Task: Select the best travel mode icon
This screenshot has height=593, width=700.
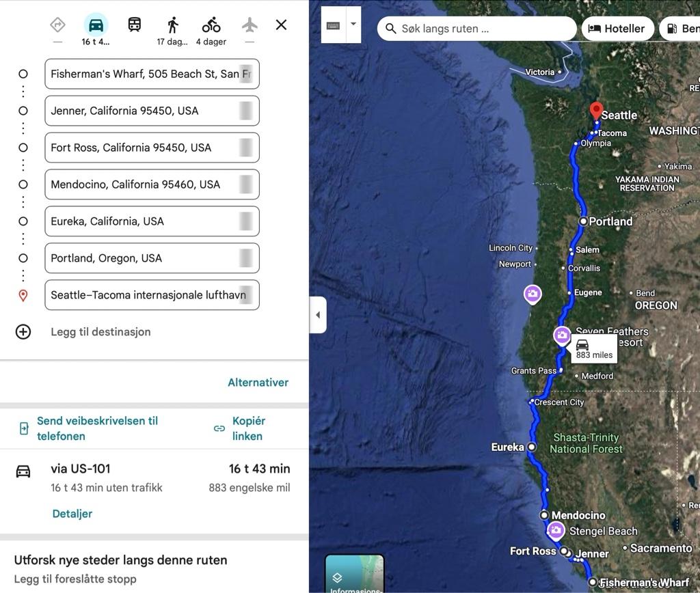Action: tap(57, 25)
